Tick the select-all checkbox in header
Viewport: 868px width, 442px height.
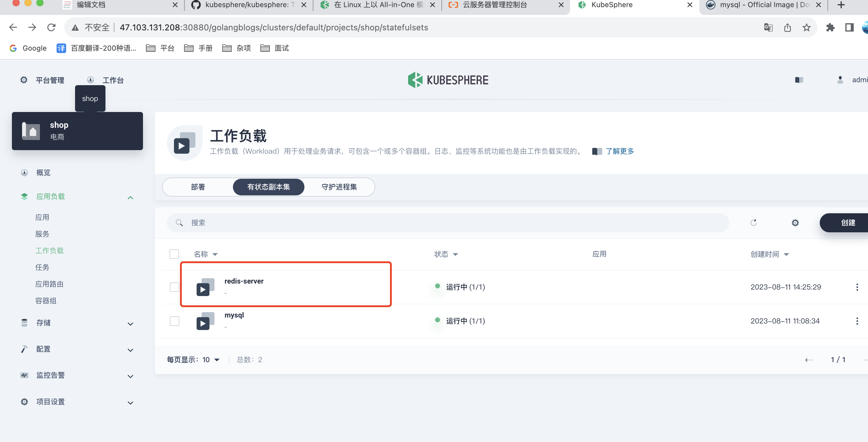(x=174, y=254)
